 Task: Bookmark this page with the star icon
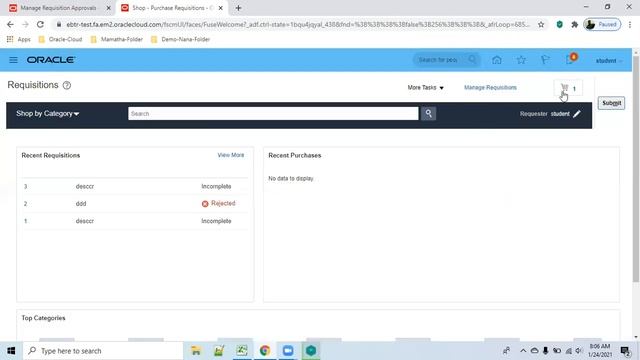click(541, 24)
